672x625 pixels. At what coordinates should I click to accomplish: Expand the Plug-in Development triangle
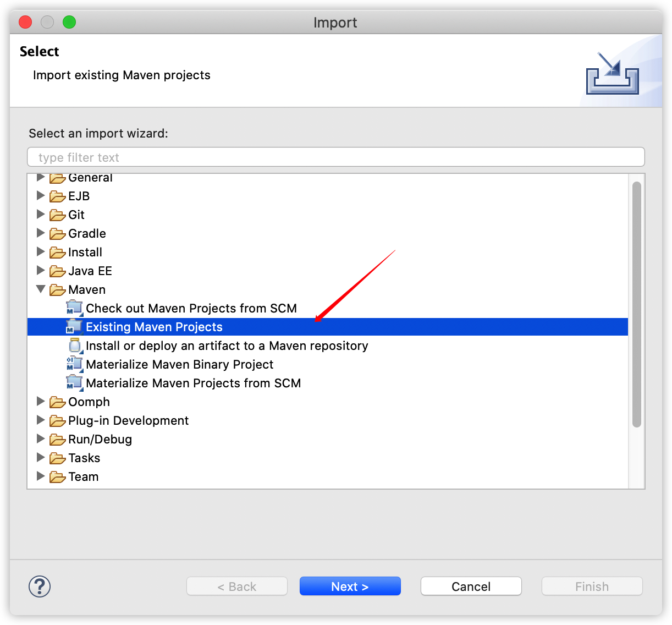point(40,420)
